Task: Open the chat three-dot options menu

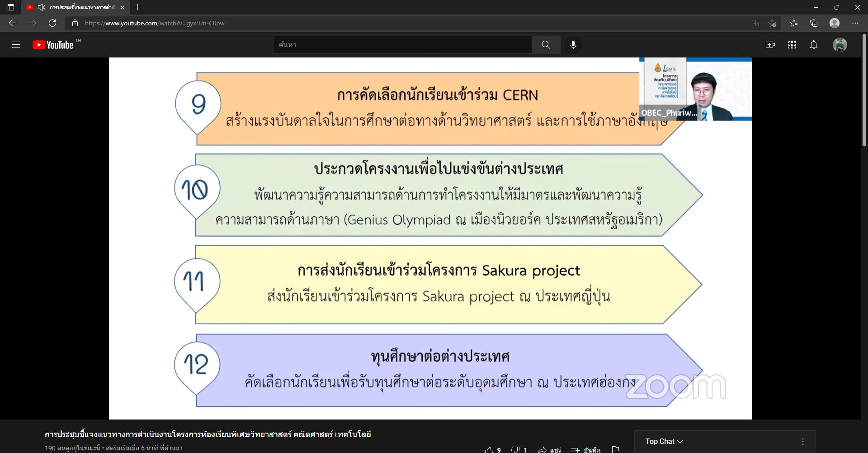Action: 803,441
